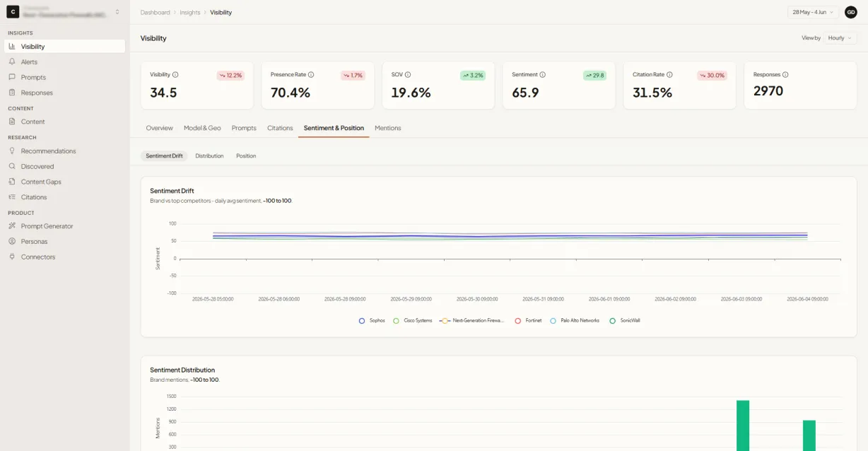The height and width of the screenshot is (451, 868).
Task: Go to Insights breadcrumb link
Action: (190, 12)
